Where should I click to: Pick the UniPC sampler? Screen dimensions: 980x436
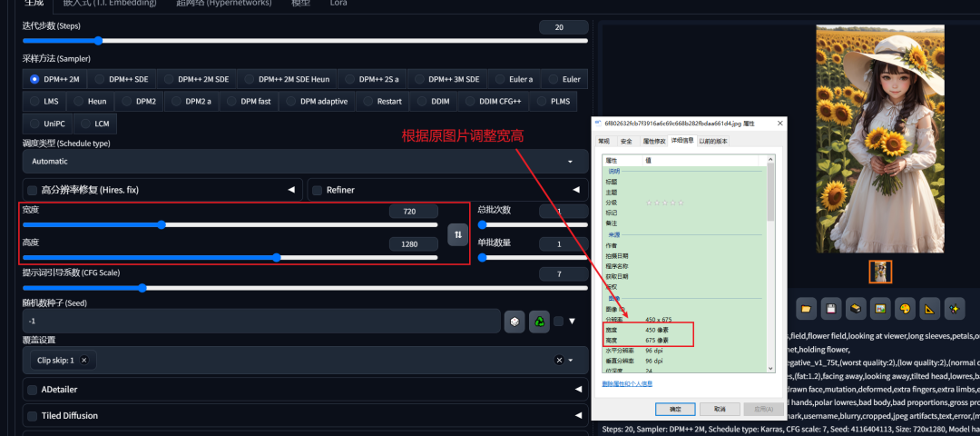[x=47, y=124]
